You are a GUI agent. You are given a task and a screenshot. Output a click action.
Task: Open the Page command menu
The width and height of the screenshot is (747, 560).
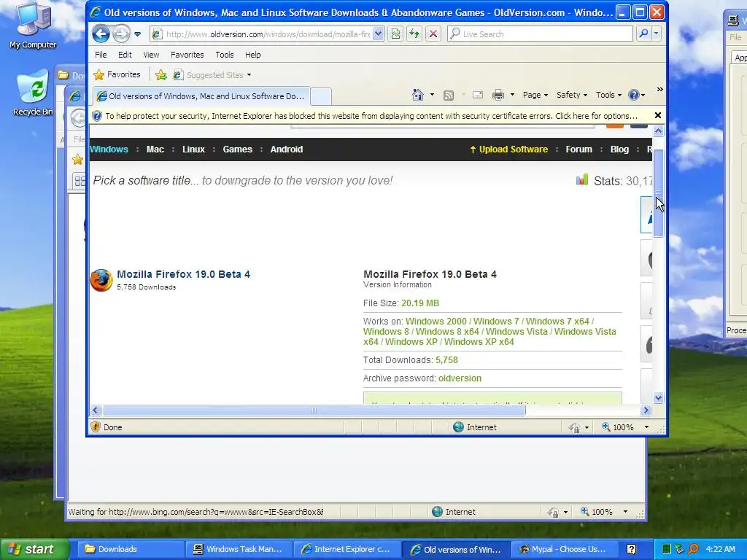point(535,95)
